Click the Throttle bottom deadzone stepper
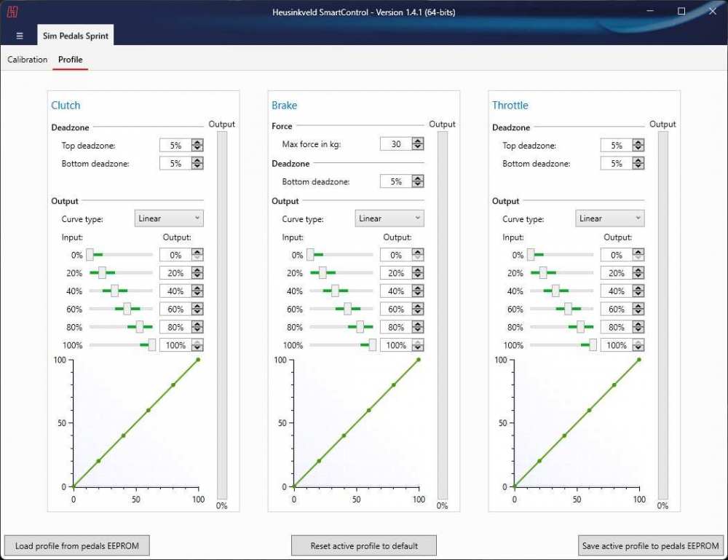This screenshot has height=560, width=728. [638, 163]
